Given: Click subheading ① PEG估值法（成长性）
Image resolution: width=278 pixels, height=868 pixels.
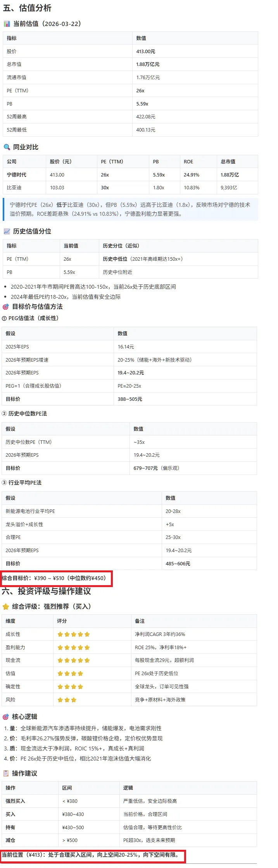Looking at the screenshot, I should (30, 318).
